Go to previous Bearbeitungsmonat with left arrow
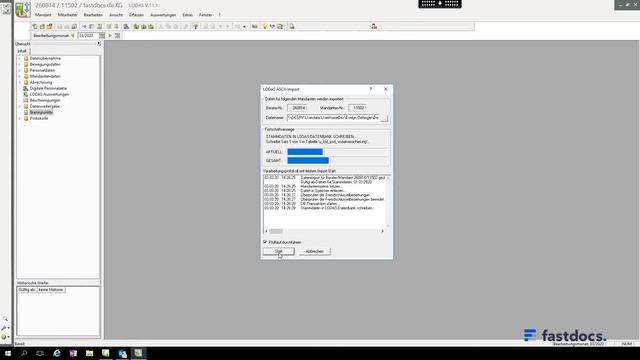 pyautogui.click(x=73, y=36)
